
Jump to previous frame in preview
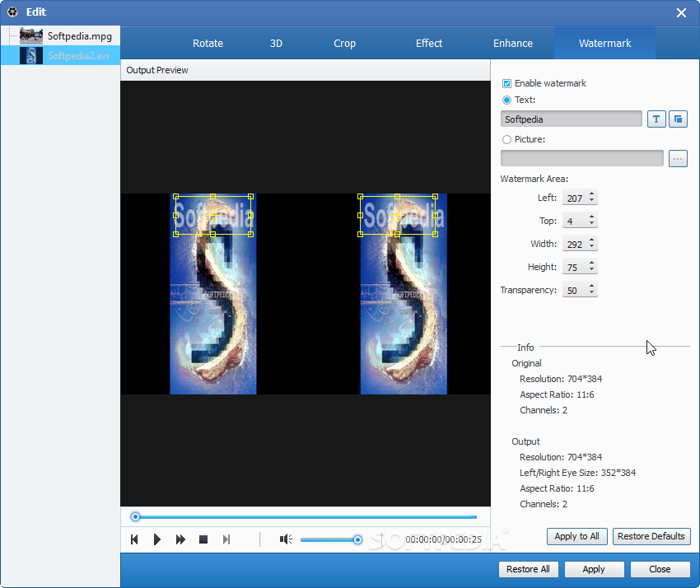[x=134, y=539]
